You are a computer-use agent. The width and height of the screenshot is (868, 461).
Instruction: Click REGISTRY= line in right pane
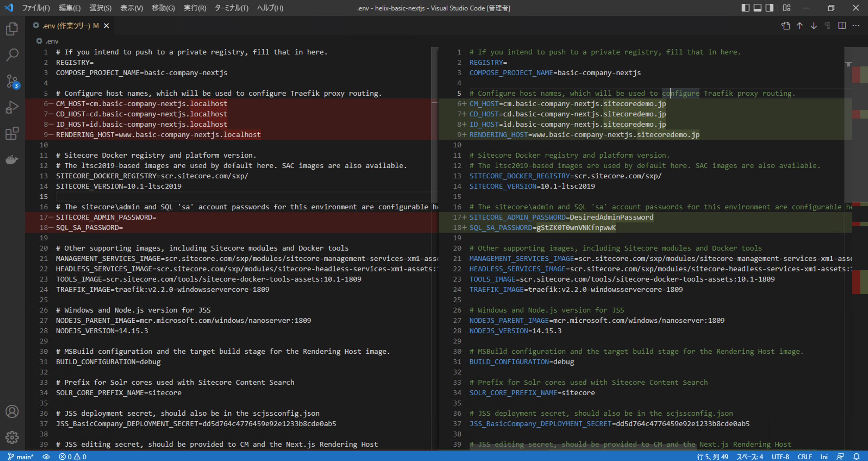(x=488, y=62)
